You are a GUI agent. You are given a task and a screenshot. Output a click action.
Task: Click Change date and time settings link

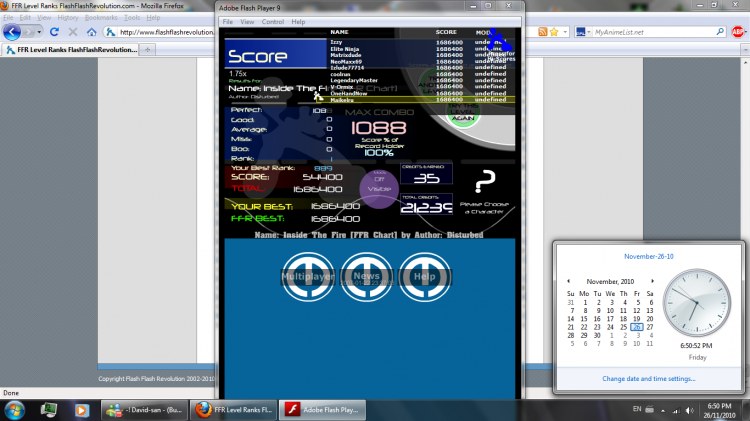coord(649,378)
